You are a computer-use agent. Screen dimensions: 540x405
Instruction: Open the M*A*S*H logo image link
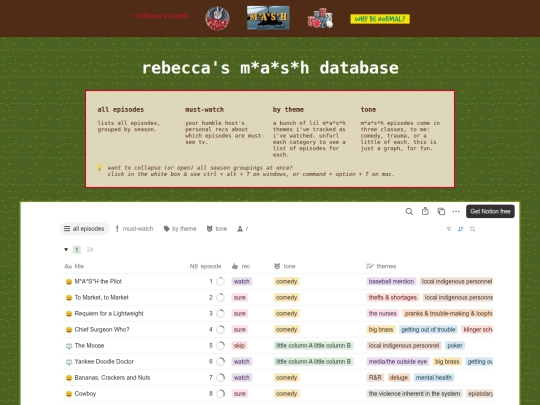pos(268,18)
